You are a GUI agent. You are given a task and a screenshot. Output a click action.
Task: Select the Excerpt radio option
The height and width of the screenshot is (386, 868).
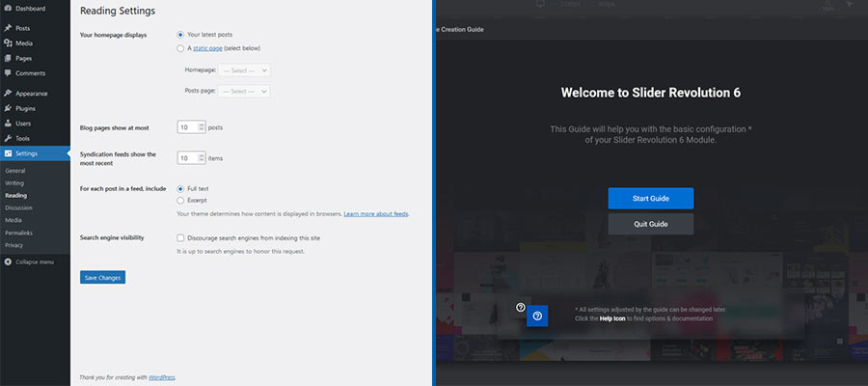(180, 200)
